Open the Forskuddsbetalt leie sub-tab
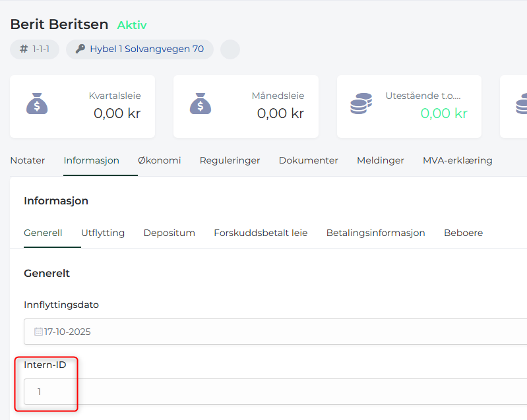This screenshot has width=527, height=420. [261, 233]
